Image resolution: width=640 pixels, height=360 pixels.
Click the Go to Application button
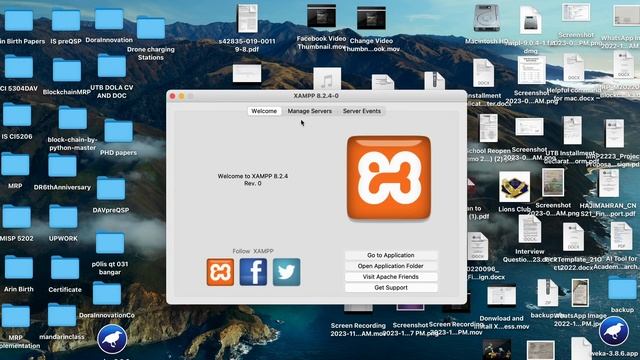pyautogui.click(x=391, y=255)
